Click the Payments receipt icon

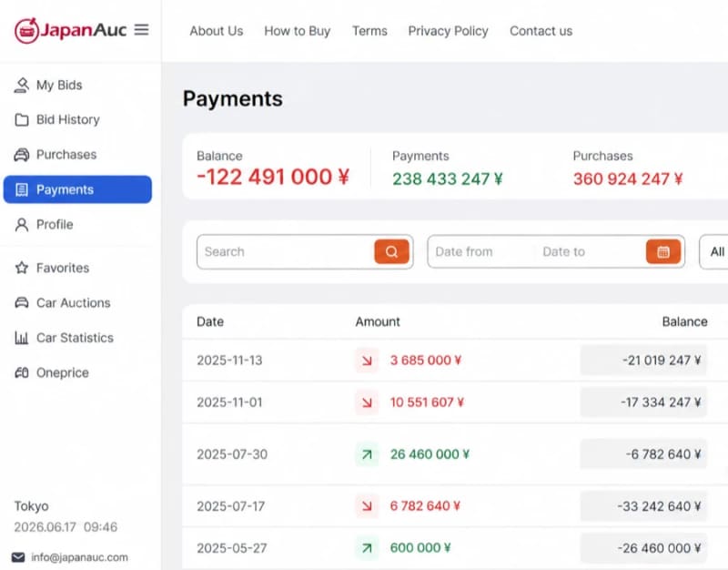21,189
